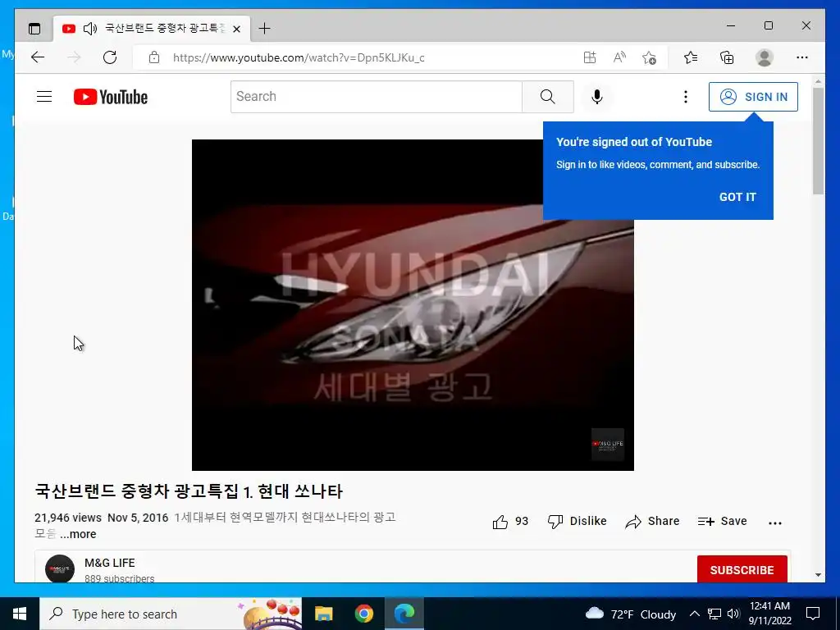Click the video title text
Viewport: 840px width, 630px height.
[x=189, y=491]
